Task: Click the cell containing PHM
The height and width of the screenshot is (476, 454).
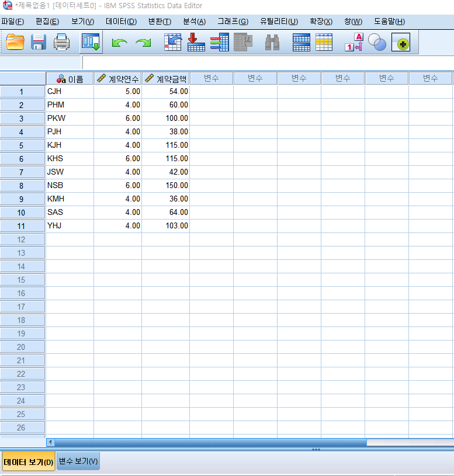Action: [x=70, y=105]
